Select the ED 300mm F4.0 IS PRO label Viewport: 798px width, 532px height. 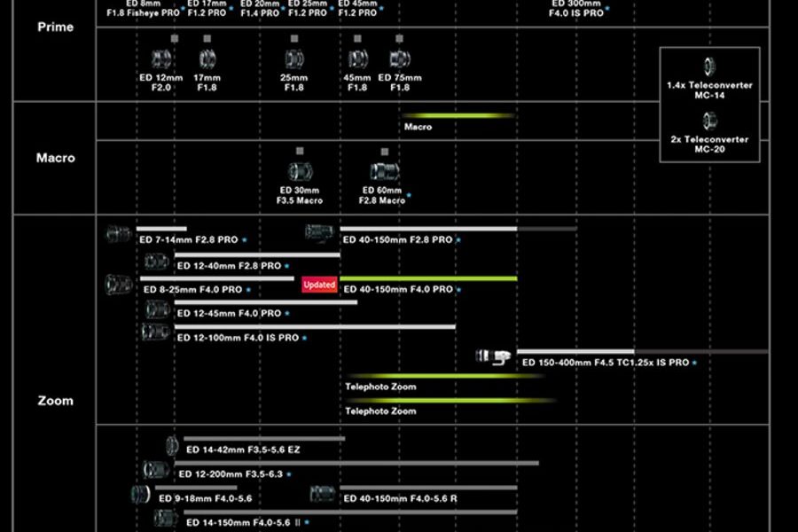point(577,9)
